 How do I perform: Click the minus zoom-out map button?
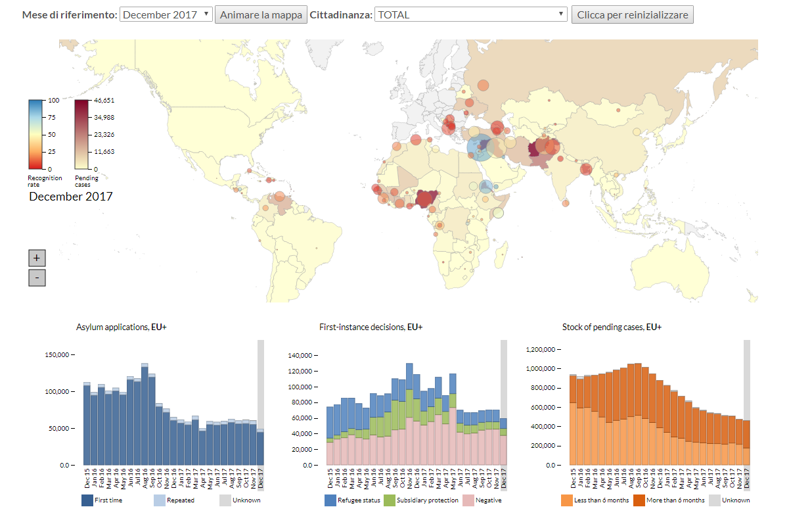click(x=37, y=278)
